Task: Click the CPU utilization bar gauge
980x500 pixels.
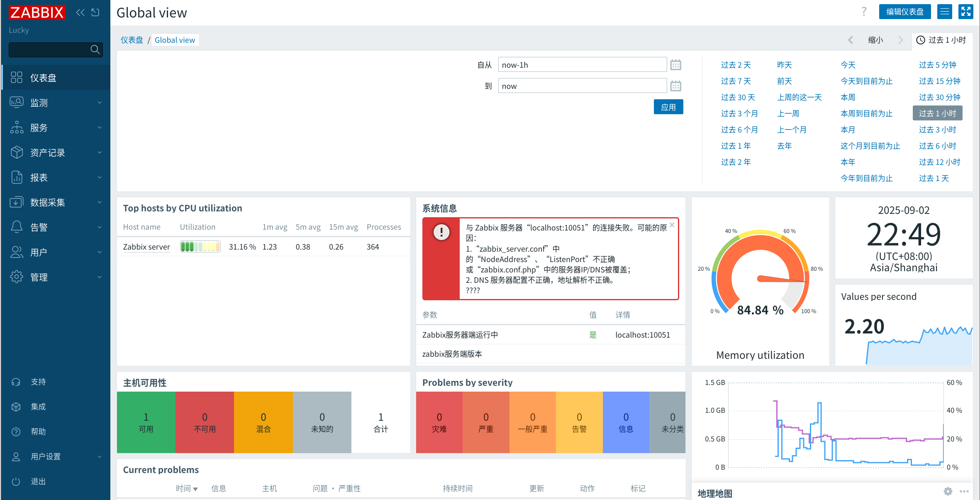Action: tap(200, 247)
